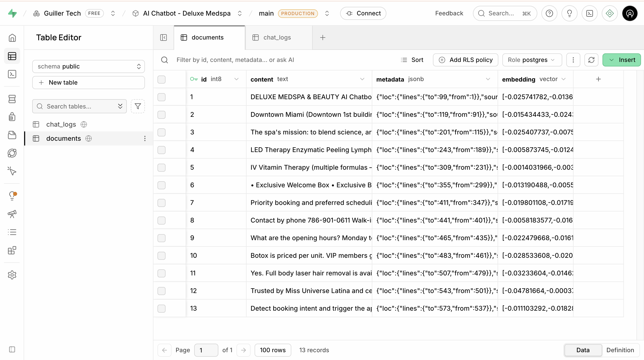Open Authentication lock icon in sidebar

pyautogui.click(x=12, y=117)
